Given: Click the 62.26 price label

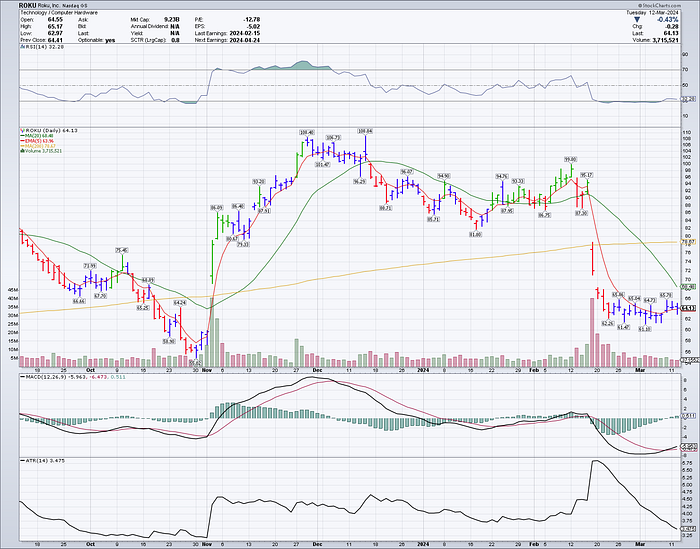Looking at the screenshot, I should coord(608,323).
